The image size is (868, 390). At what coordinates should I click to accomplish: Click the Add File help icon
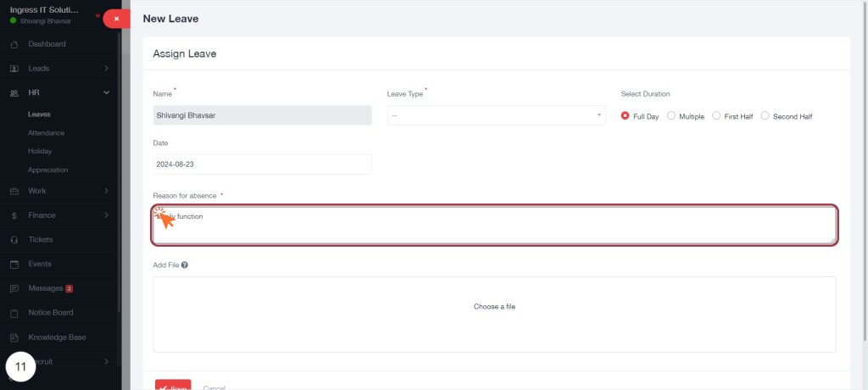185,265
